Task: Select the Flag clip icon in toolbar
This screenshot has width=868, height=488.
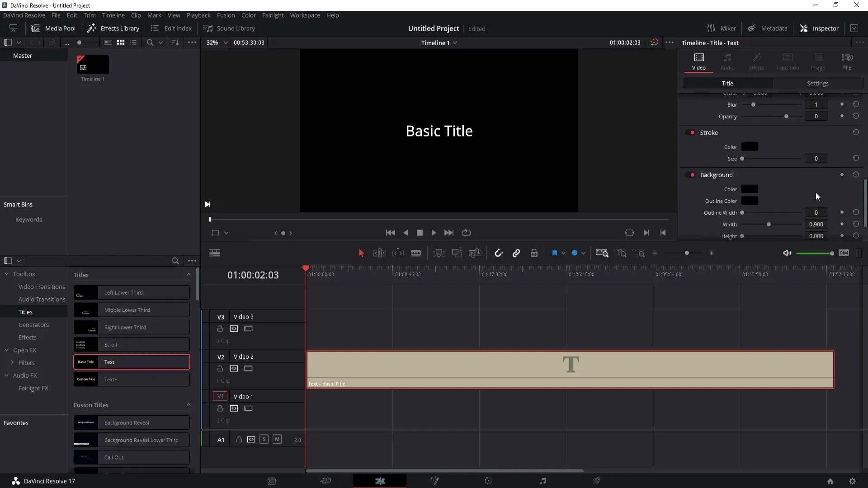Action: 555,253
